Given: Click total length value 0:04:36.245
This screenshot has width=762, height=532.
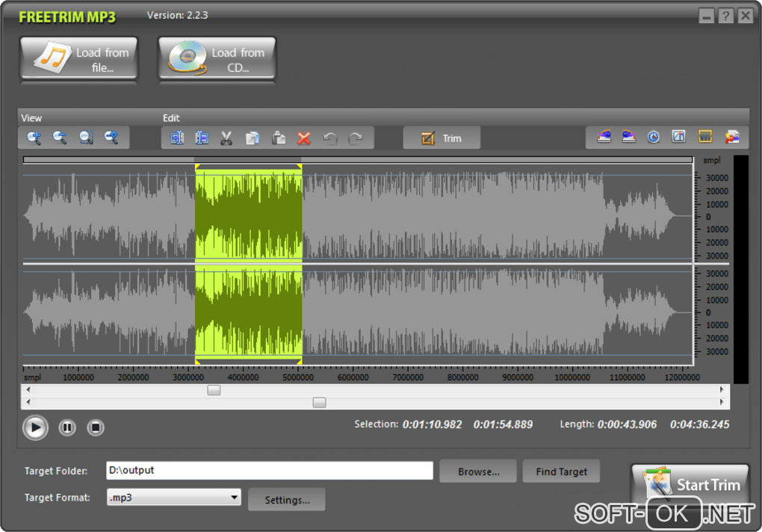Looking at the screenshot, I should [x=699, y=424].
